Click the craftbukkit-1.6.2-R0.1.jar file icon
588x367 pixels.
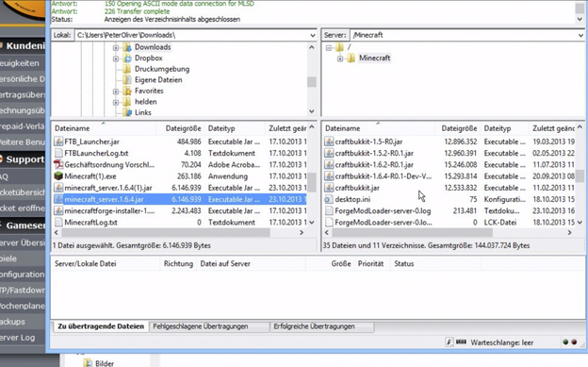[329, 164]
